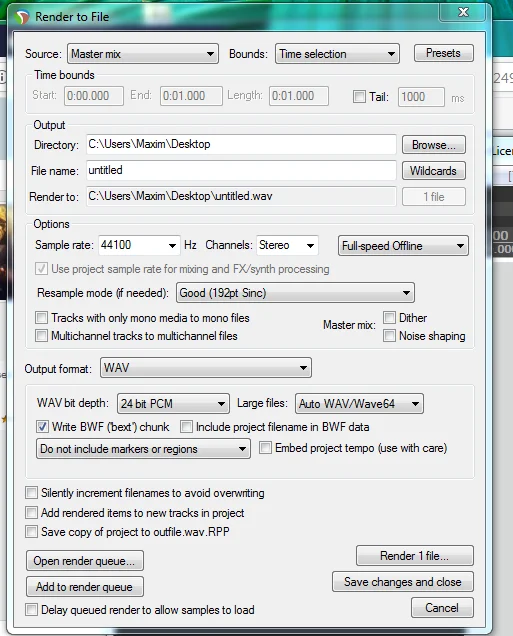
Task: Open the Resample mode dropdown
Action: point(295,293)
